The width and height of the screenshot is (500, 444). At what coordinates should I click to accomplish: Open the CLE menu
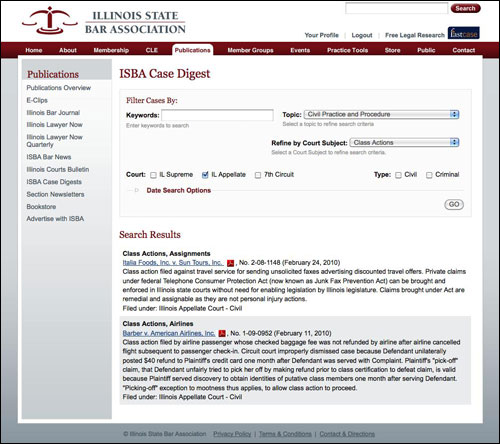152,50
